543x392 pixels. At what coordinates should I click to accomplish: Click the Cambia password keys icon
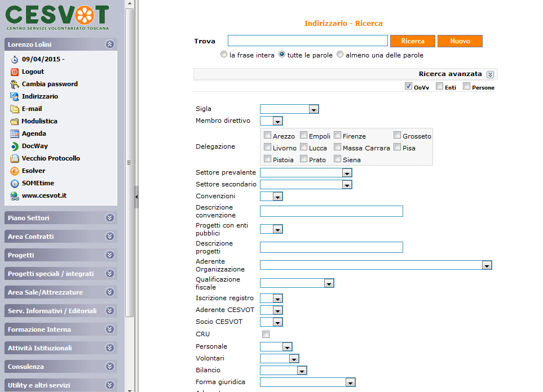[x=15, y=84]
